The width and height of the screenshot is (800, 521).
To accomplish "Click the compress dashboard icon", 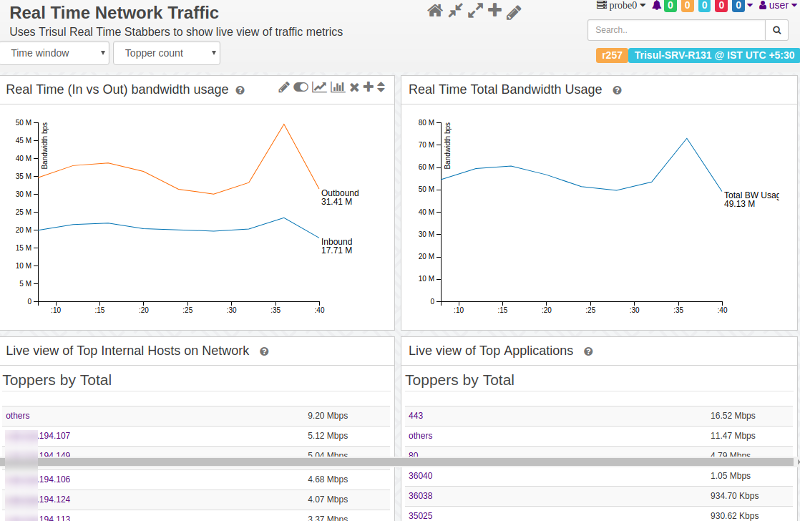I will [x=455, y=11].
